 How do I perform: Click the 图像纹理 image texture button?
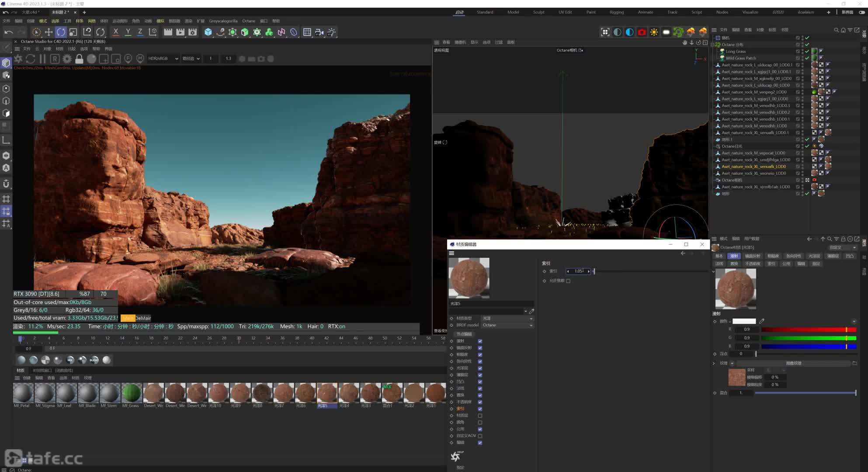(x=794, y=363)
